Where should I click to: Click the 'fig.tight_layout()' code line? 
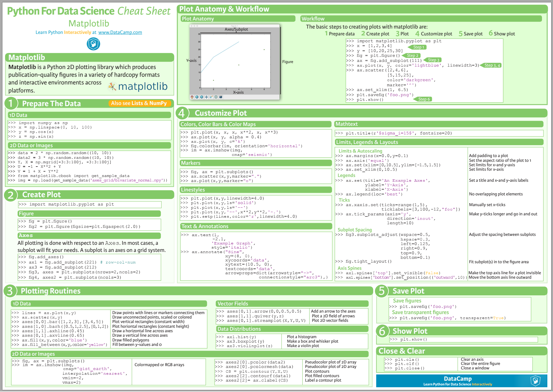(x=363, y=261)
